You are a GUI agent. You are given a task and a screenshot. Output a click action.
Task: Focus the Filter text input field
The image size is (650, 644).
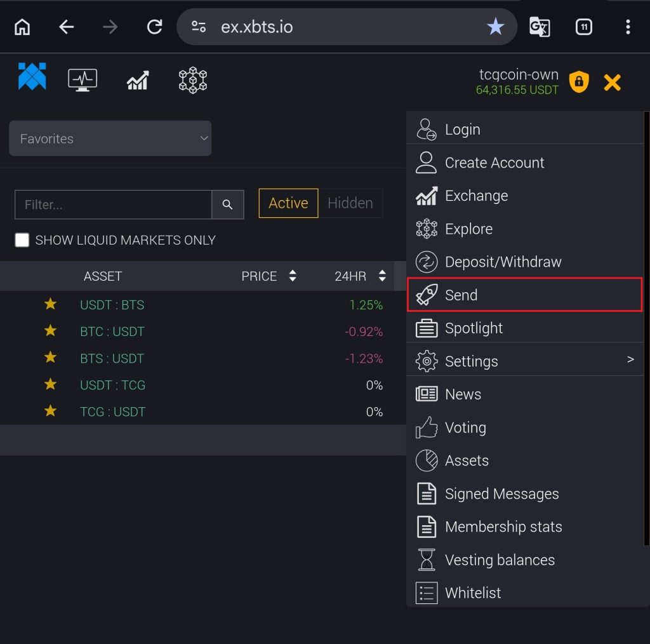tap(113, 205)
